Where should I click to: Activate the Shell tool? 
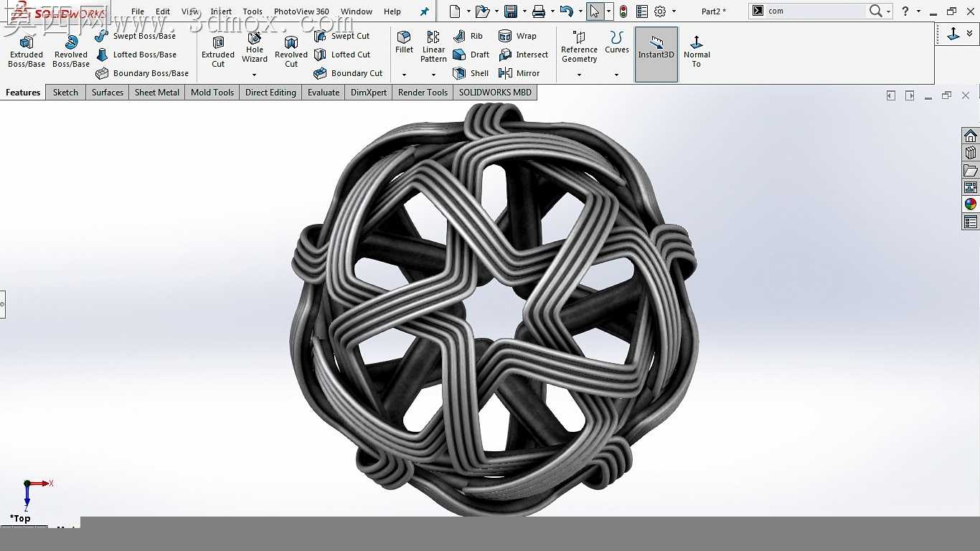pyautogui.click(x=471, y=73)
